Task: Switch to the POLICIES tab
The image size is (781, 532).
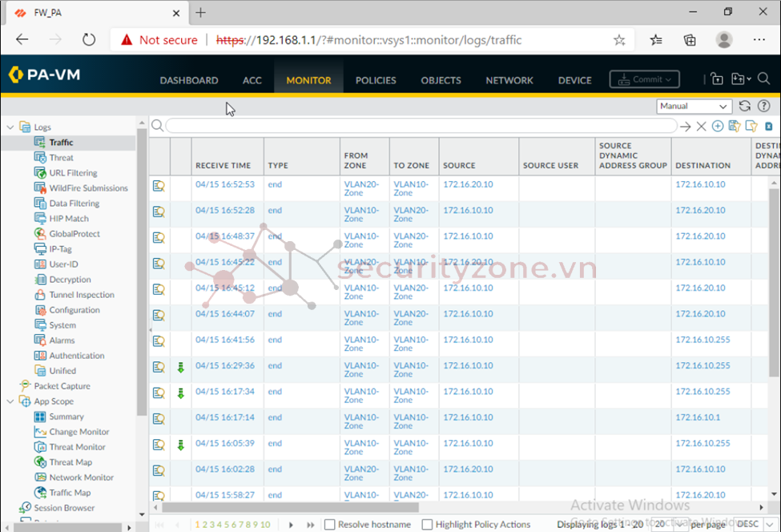Action: pos(376,80)
